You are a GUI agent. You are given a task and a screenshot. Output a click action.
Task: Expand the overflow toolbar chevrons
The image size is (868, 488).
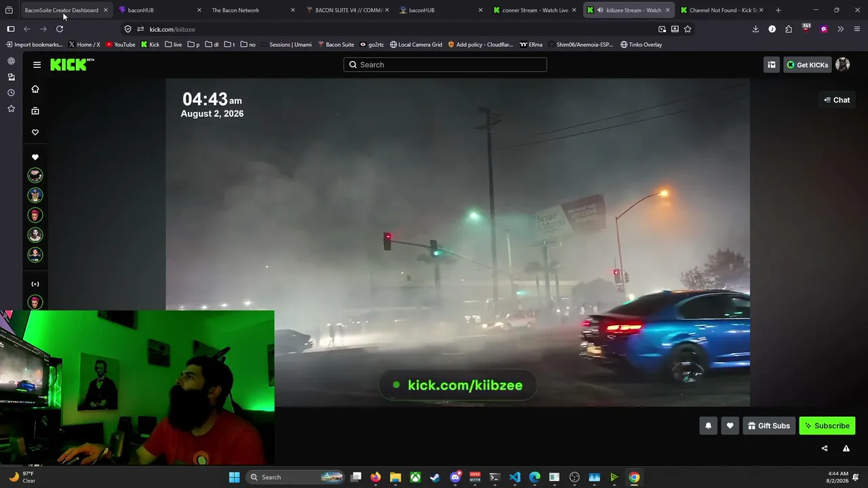(840, 29)
